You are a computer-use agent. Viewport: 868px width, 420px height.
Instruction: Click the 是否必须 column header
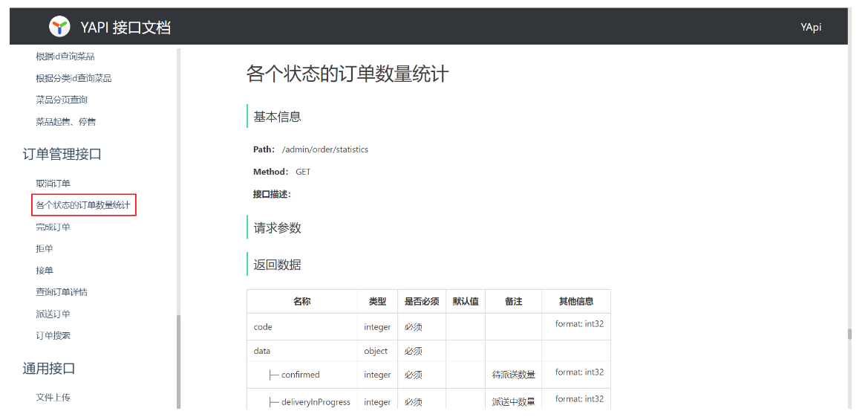click(422, 301)
